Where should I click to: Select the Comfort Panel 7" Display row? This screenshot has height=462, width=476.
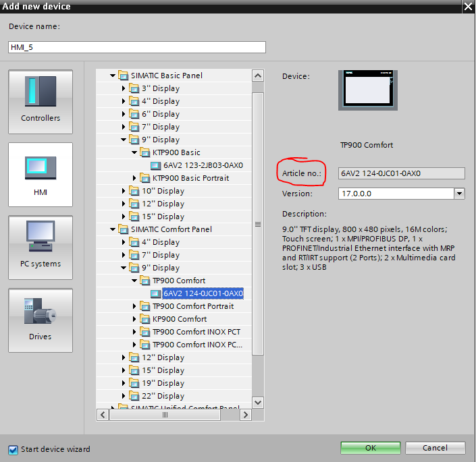[x=174, y=255]
